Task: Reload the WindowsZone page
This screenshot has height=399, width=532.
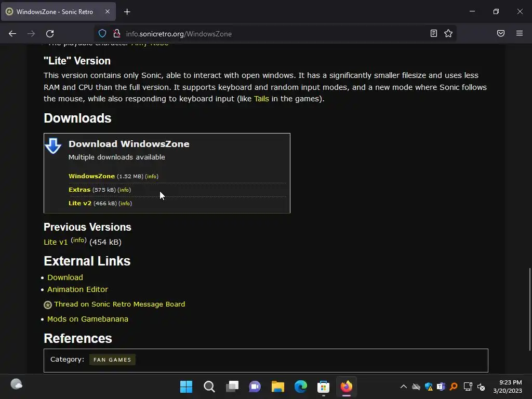Action: pyautogui.click(x=50, y=34)
